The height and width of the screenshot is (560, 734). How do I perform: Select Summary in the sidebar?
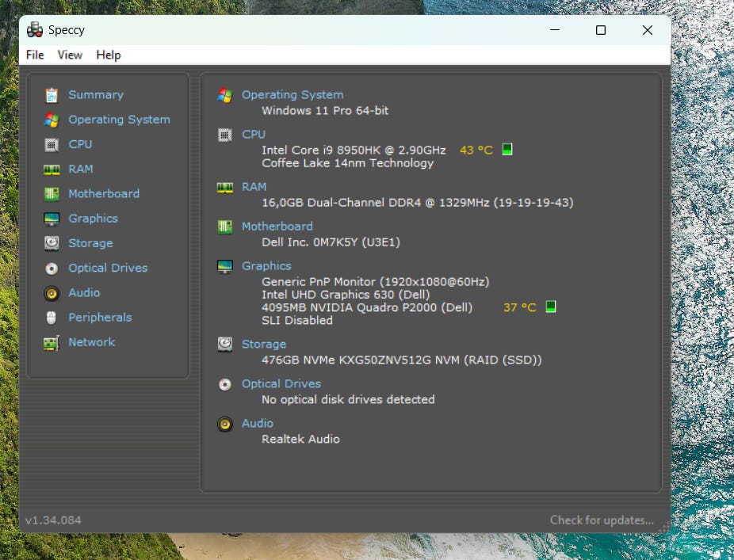(96, 95)
